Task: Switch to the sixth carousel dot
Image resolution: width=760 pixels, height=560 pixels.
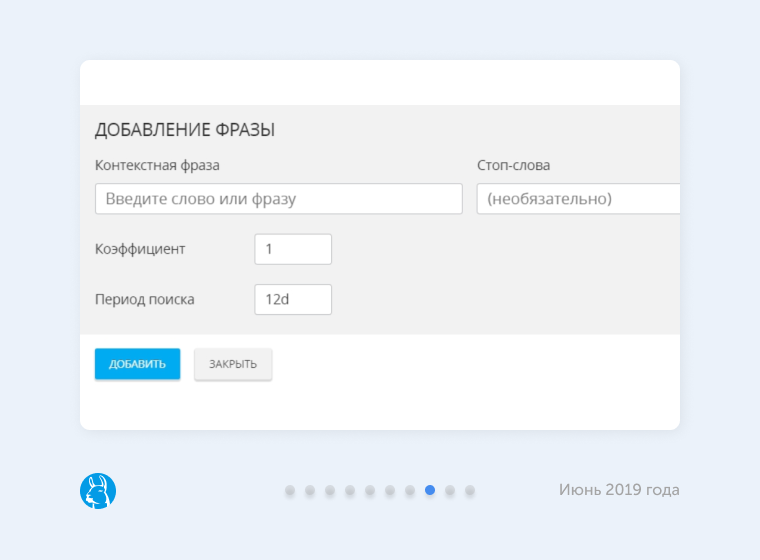Action: pos(390,490)
